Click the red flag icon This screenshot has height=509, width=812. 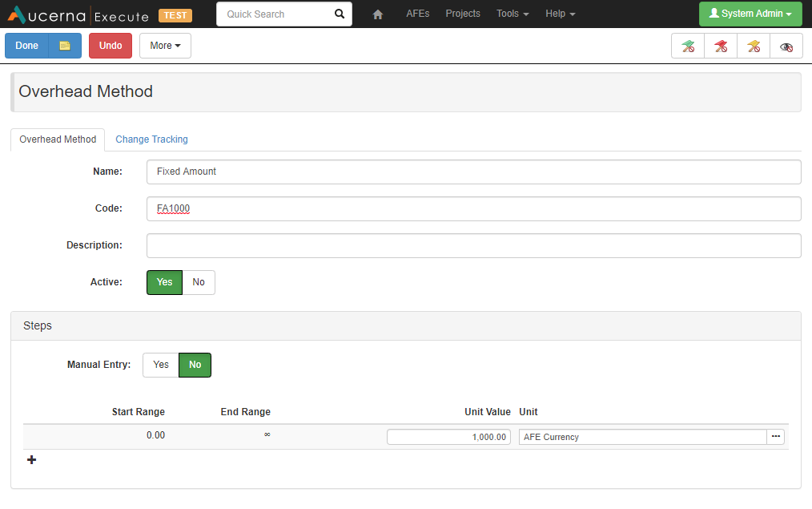(721, 46)
